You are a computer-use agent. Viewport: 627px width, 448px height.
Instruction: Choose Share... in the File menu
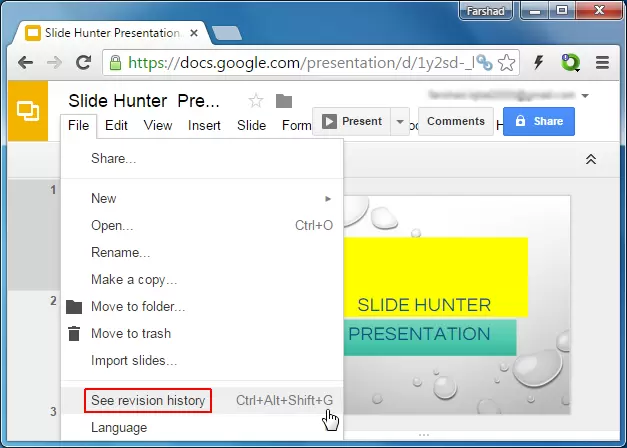point(202,158)
